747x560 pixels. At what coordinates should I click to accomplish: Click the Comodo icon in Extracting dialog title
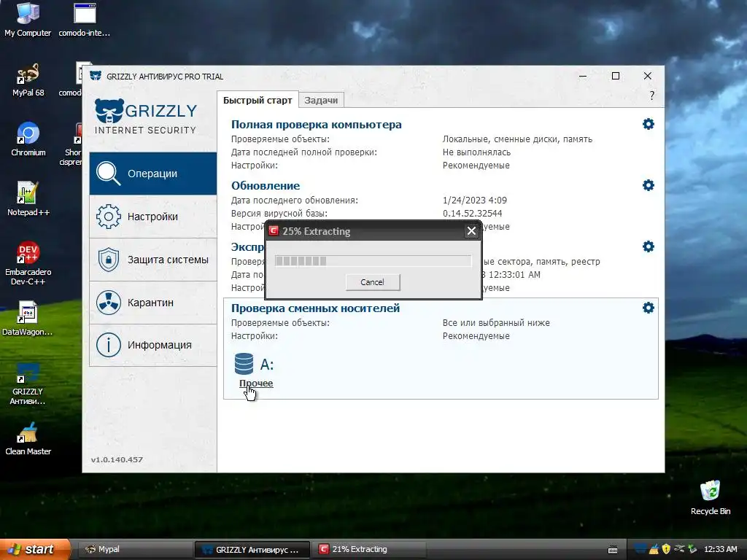(x=274, y=231)
